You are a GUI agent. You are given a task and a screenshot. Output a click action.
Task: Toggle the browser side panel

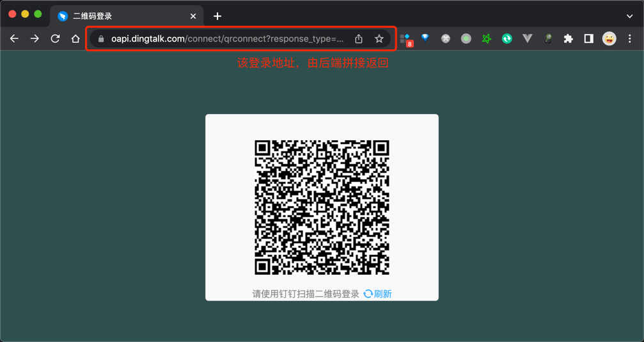(x=588, y=39)
